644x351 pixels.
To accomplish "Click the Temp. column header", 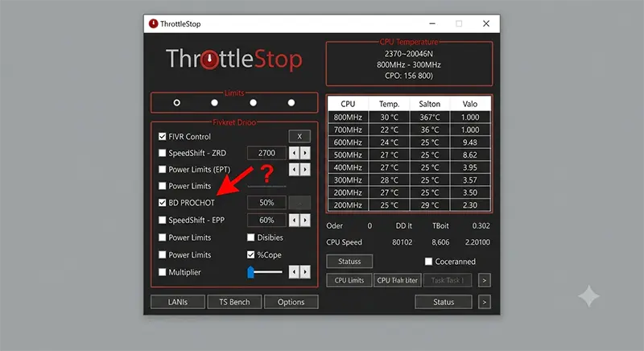I will tap(389, 104).
